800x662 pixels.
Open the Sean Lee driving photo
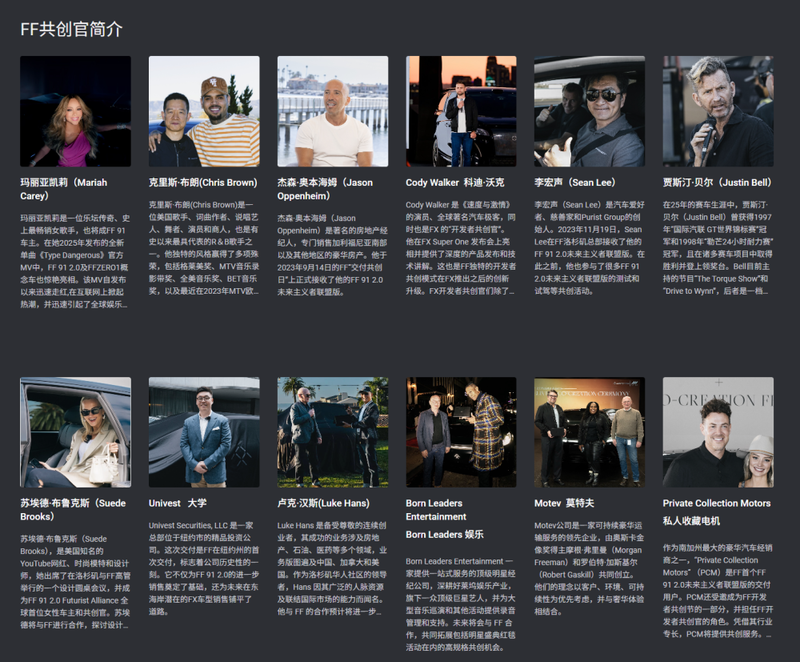pos(589,111)
